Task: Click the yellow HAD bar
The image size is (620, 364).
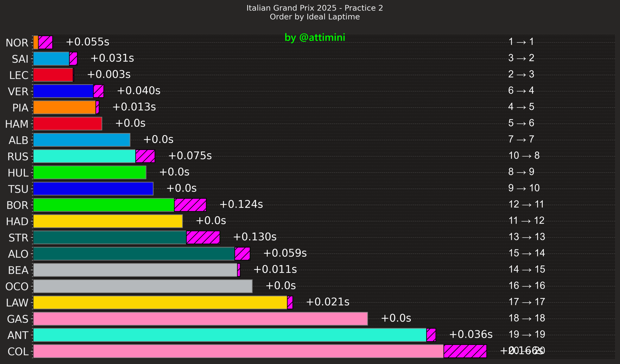Action: pos(108,221)
